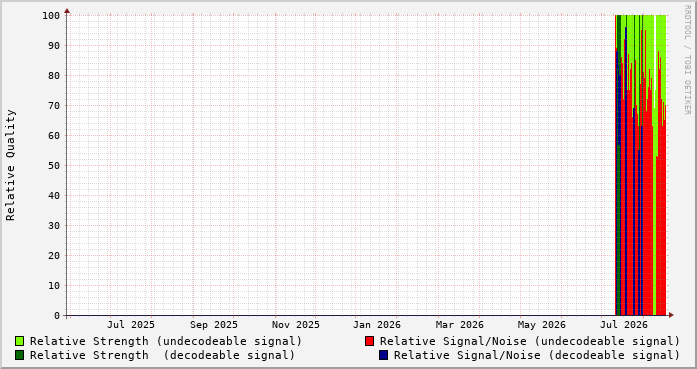Click the red arrow atop the y-axis
Viewport: 697px width, 369px height.
point(67,11)
